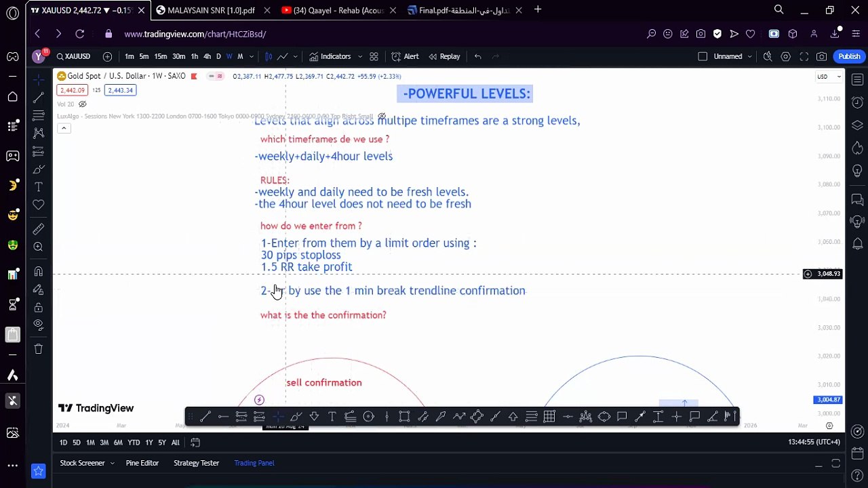Open the USD currency dropdown
Screen dimensions: 868x488
pos(829,77)
